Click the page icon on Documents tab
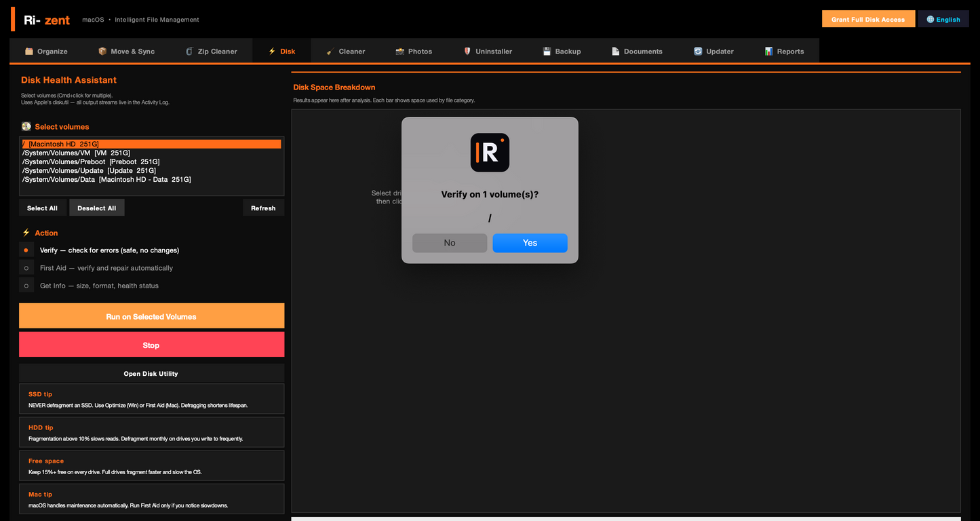This screenshot has height=521, width=980. tap(616, 51)
